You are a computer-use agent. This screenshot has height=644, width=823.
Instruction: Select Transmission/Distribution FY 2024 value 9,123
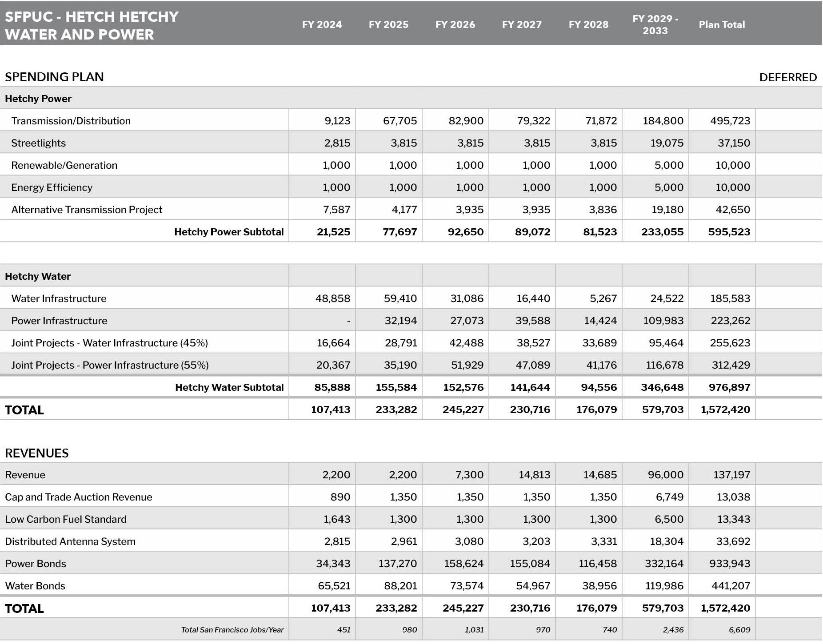coord(337,121)
